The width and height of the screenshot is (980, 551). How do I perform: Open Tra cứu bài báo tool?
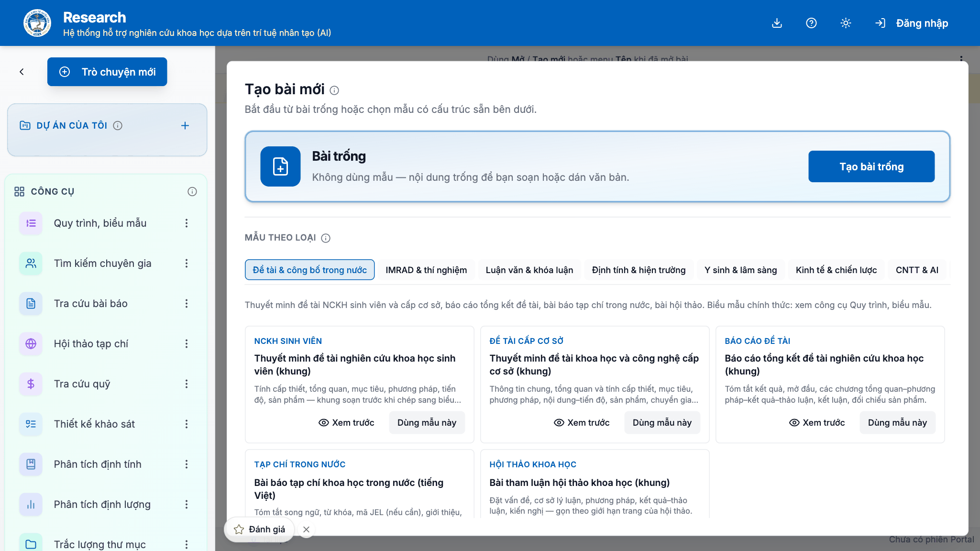(90, 303)
